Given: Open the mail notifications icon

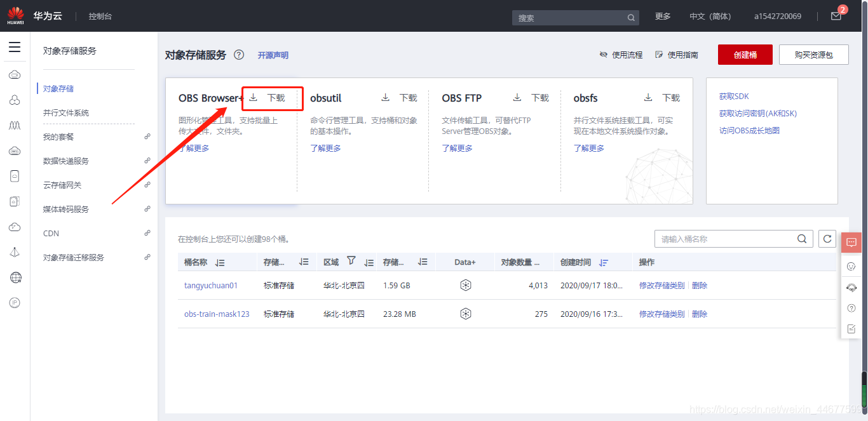Looking at the screenshot, I should 836,17.
